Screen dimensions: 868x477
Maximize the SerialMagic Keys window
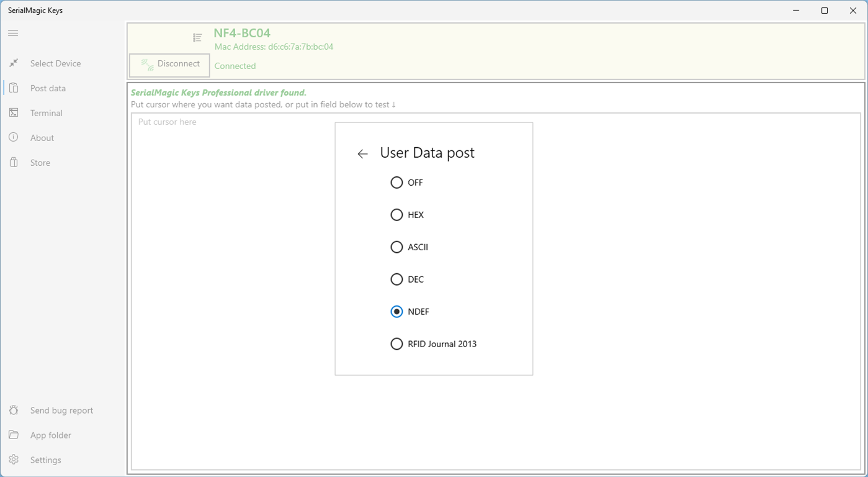point(825,11)
